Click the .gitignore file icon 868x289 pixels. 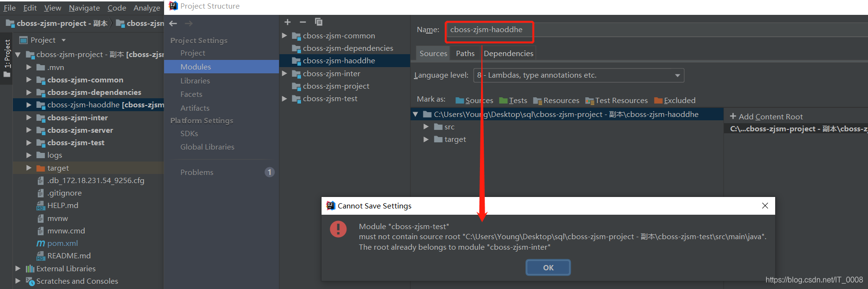41,193
